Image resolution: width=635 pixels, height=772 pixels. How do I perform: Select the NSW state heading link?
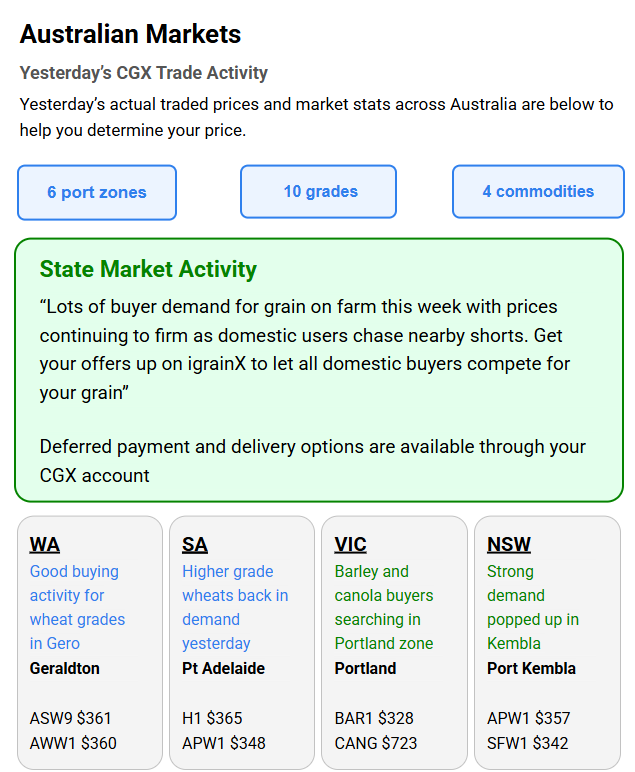point(509,545)
